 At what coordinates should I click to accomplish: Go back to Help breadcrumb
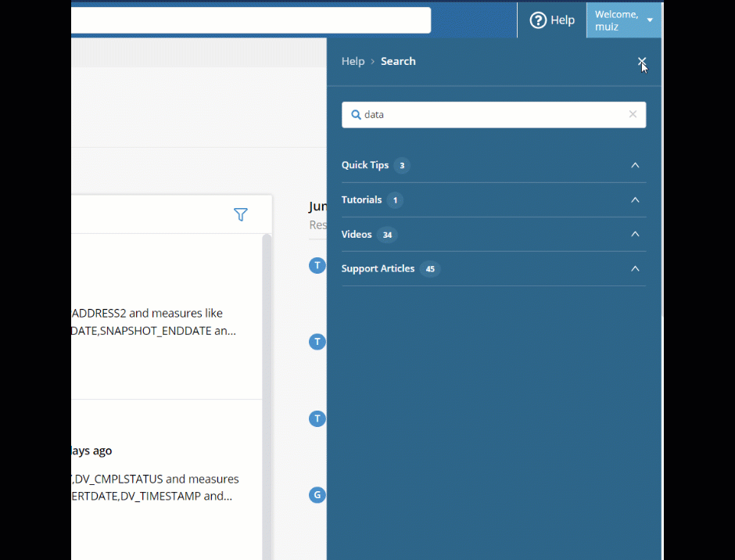click(x=353, y=62)
